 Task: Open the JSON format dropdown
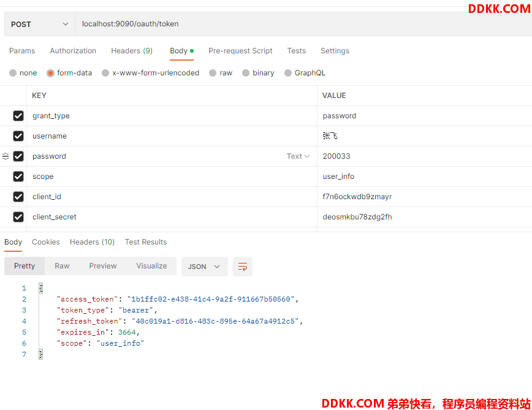(205, 267)
